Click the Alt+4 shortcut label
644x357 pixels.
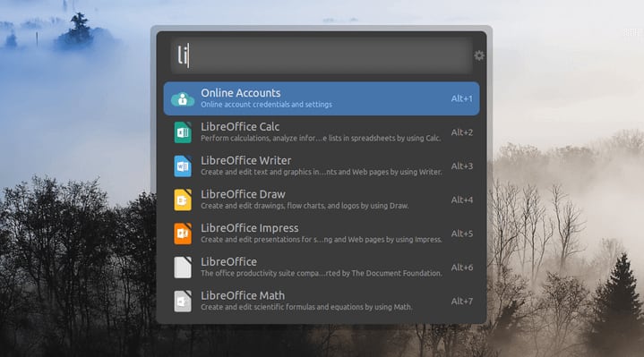coord(462,200)
